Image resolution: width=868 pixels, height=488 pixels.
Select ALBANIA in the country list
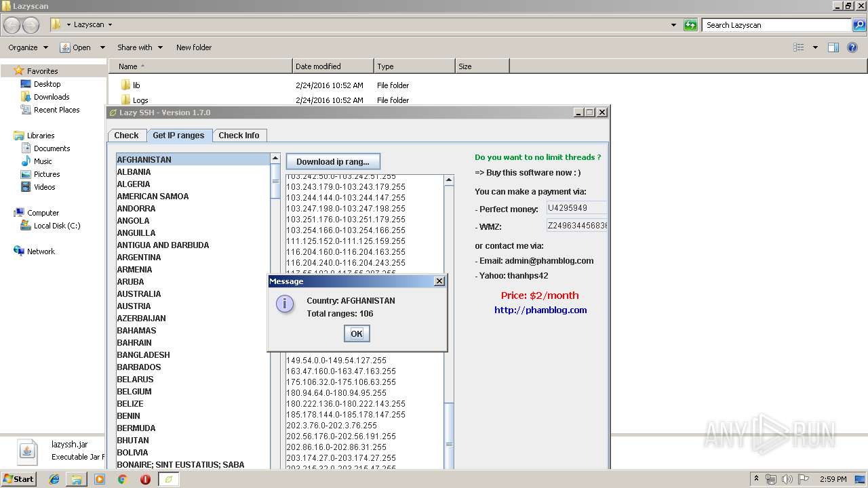pos(193,172)
